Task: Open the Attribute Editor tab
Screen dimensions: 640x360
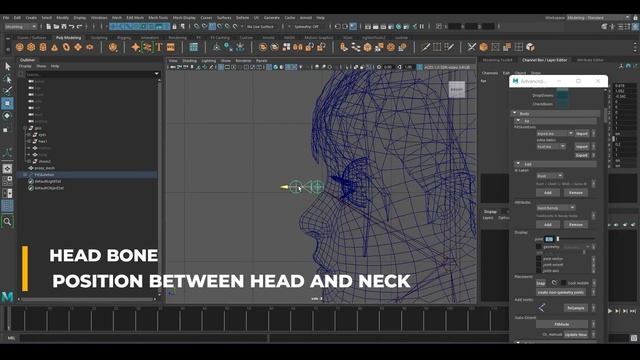Action: tap(590, 60)
